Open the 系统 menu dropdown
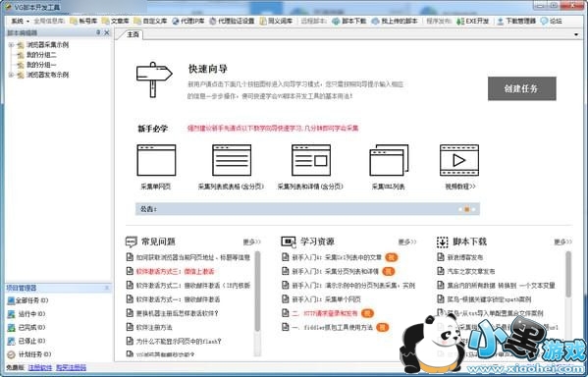 20,21
